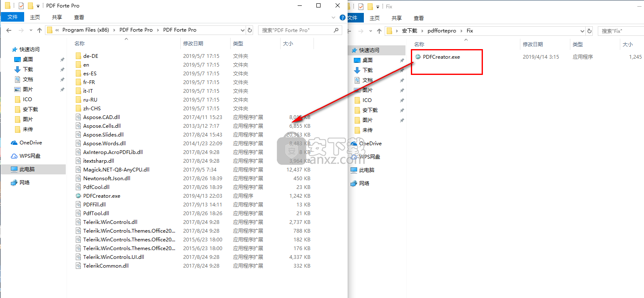
Task: Open the 主页 tab in Fix window
Action: [x=375, y=18]
